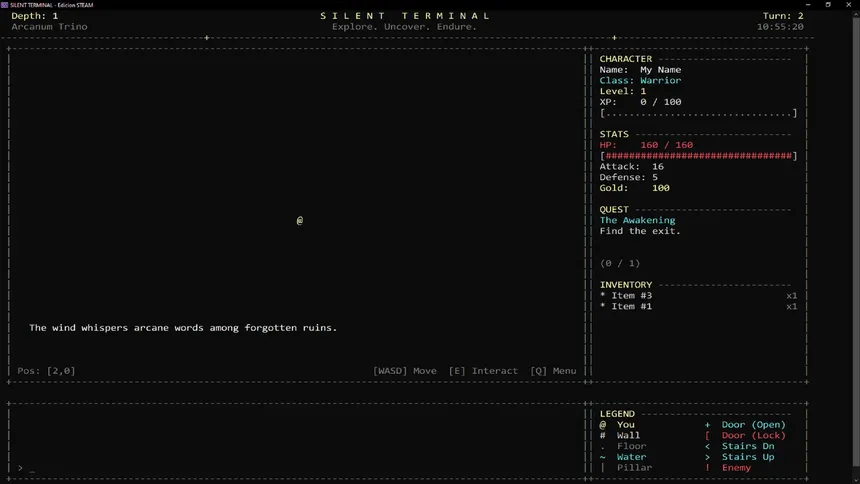Viewport: 860px width, 484px height.
Task: Click the ! Enemy legend symbol
Action: point(708,468)
